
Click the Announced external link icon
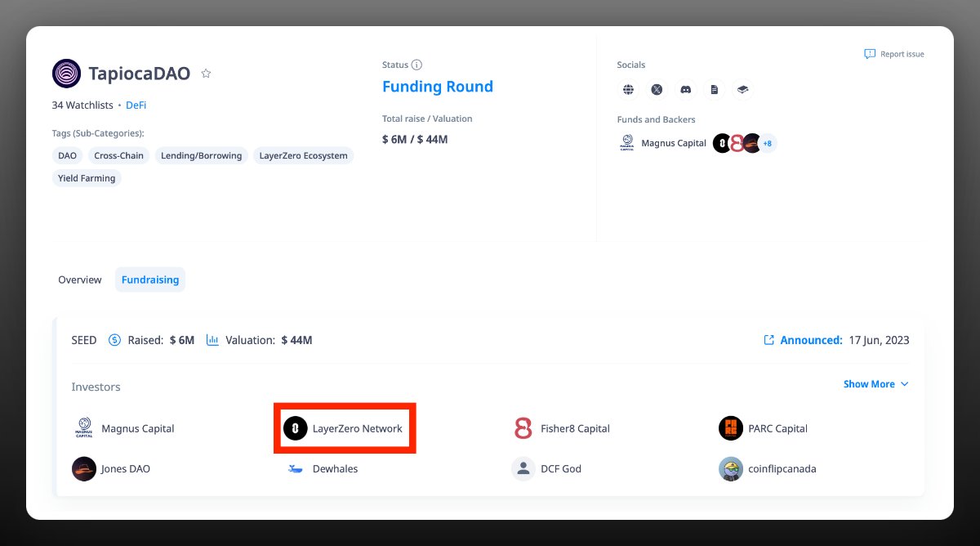(x=768, y=340)
